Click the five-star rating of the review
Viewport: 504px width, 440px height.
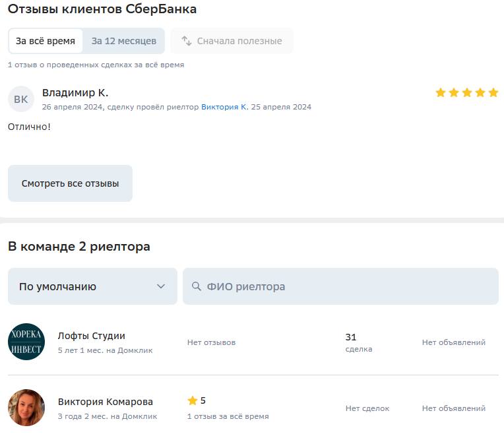466,92
